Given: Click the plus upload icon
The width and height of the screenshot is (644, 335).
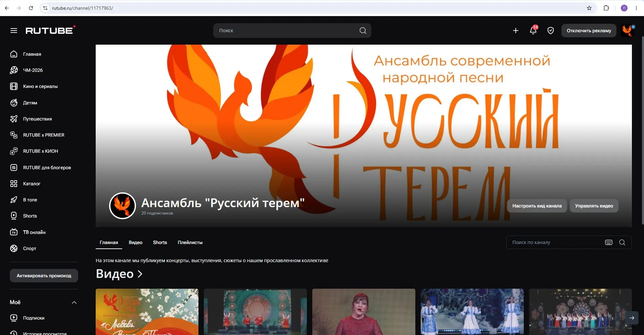Looking at the screenshot, I should pyautogui.click(x=516, y=31).
